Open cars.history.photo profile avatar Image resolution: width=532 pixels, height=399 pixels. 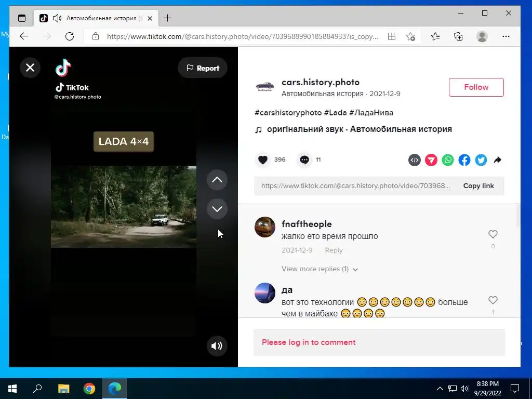coord(265,87)
